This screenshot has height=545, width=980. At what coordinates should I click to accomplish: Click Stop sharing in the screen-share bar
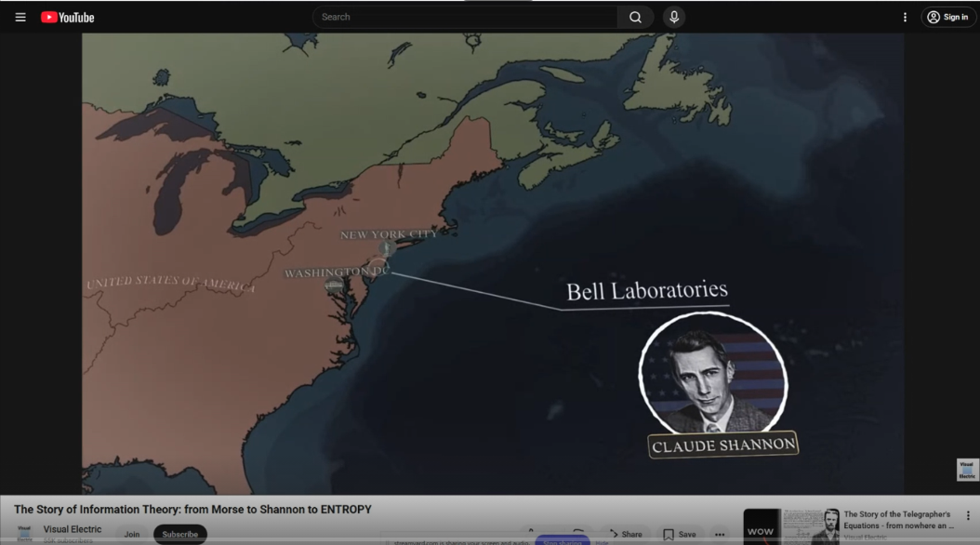coord(563,541)
